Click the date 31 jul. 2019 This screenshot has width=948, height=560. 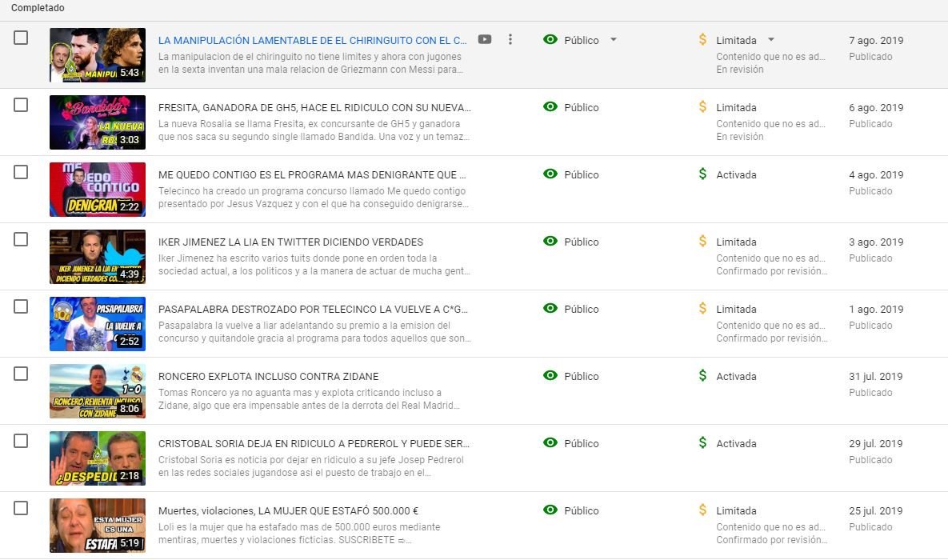875,375
